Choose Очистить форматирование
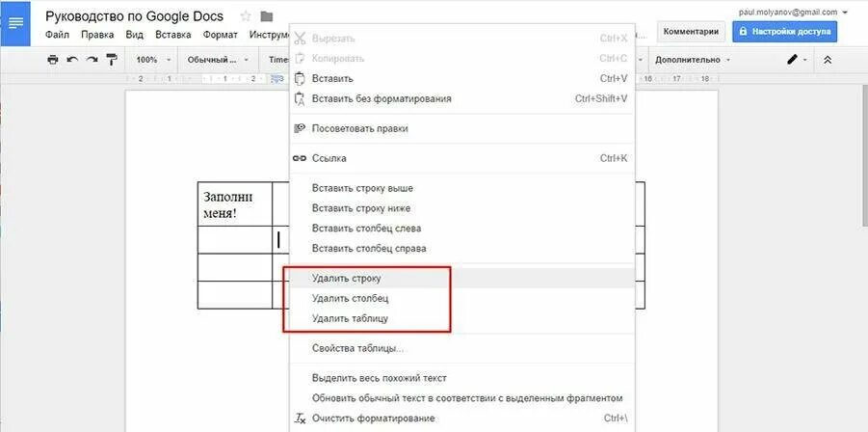Screen dimensions: 868x432 click(461, 418)
